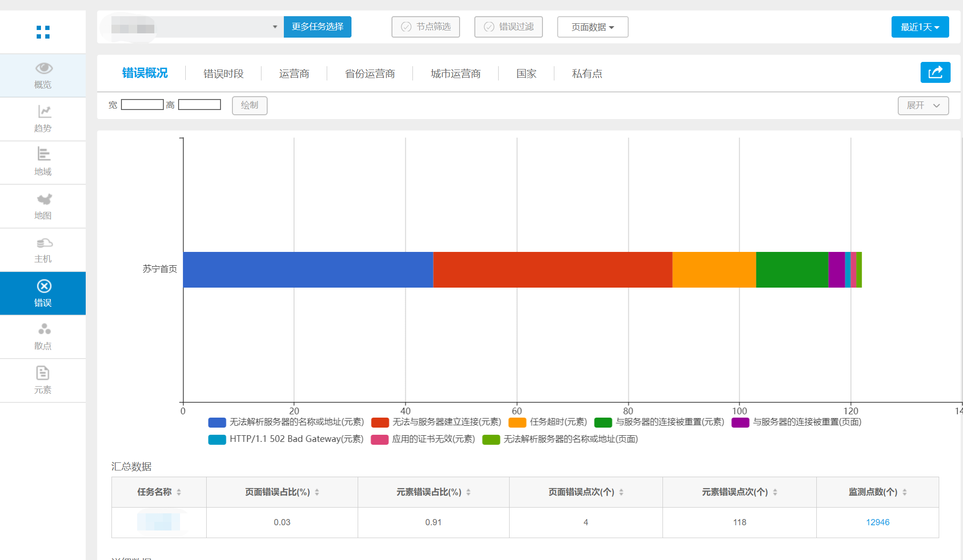Click the 宽 width input field
The image size is (963, 560).
[x=142, y=105]
